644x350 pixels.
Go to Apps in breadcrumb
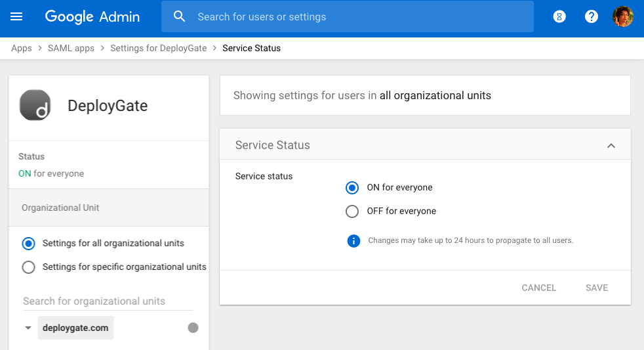click(22, 48)
